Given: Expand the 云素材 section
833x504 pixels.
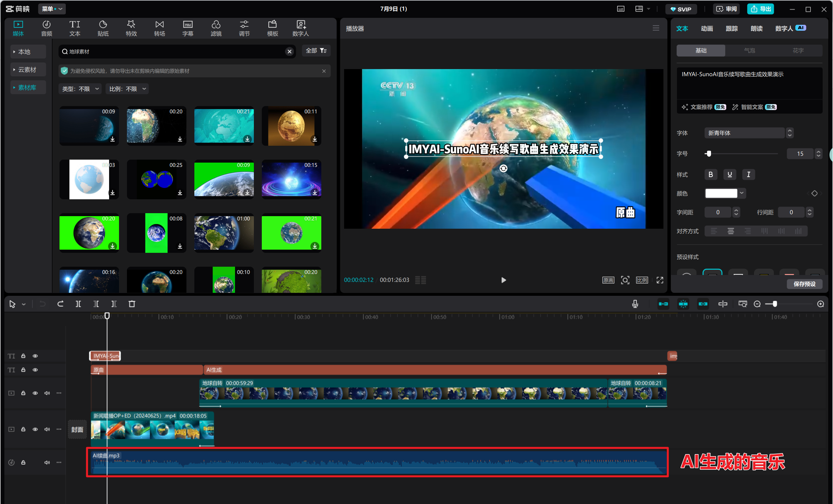Looking at the screenshot, I should (28, 70).
